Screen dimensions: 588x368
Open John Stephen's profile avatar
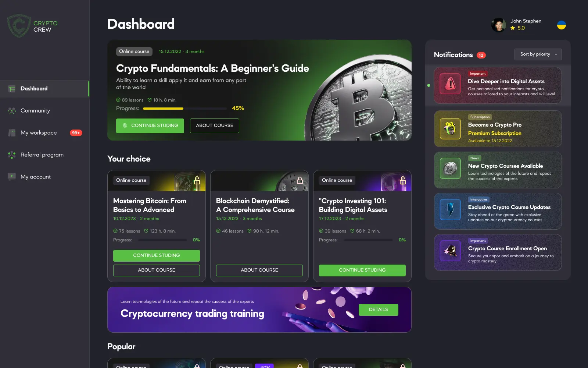499,25
